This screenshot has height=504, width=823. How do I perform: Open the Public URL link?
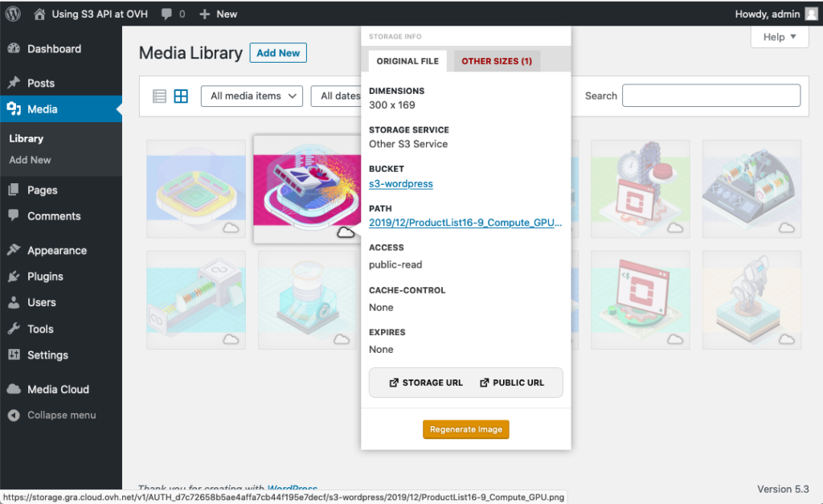(x=512, y=383)
